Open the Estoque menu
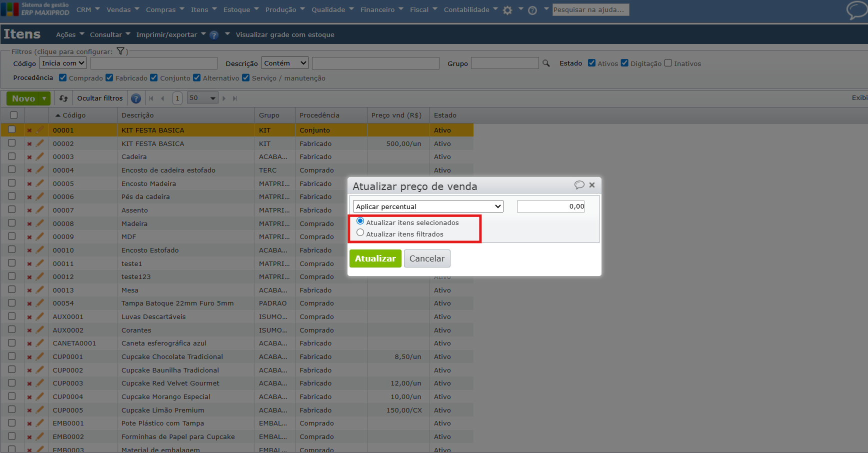This screenshot has height=453, width=868. pos(241,9)
